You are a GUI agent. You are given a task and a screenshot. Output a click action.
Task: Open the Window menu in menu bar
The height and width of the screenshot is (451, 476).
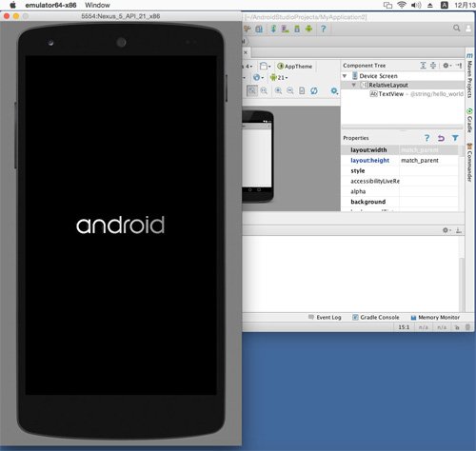(97, 5)
